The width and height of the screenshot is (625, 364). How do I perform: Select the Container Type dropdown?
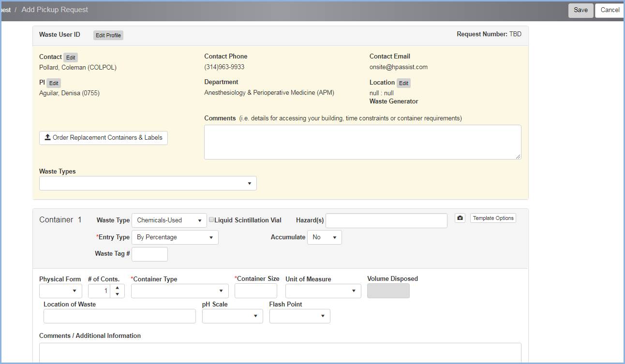click(179, 291)
